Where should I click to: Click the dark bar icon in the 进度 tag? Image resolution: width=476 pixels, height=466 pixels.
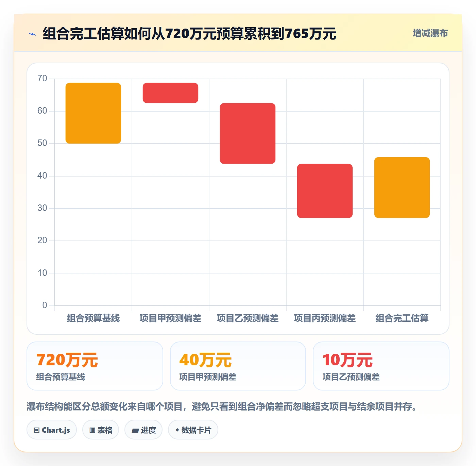[135, 431]
